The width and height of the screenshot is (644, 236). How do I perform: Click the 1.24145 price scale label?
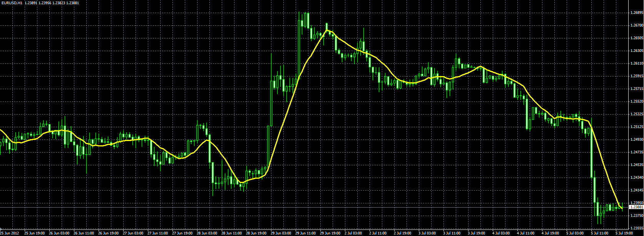637,190
